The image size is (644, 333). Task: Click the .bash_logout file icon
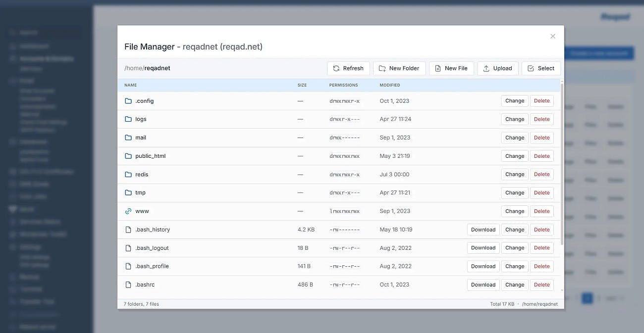128,248
